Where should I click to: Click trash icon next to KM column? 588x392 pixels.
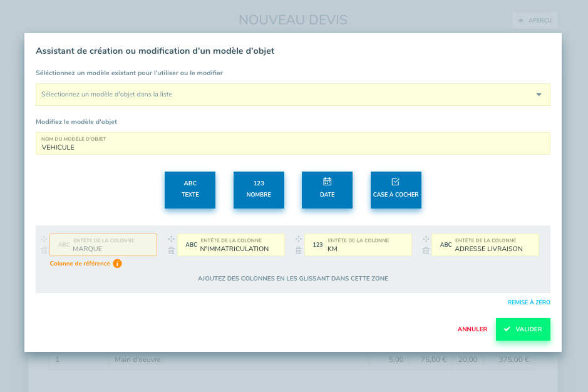pos(299,250)
